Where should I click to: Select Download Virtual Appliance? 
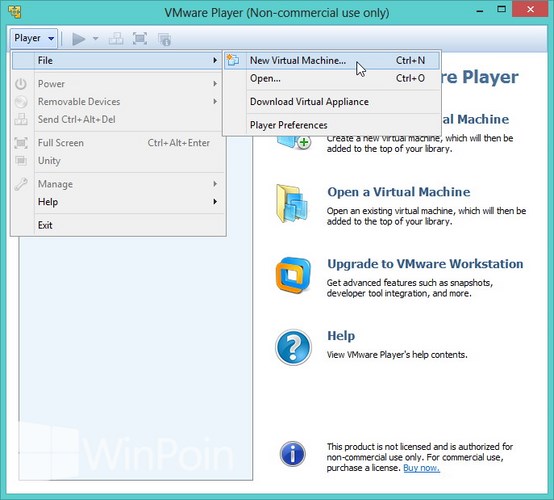pos(332,102)
